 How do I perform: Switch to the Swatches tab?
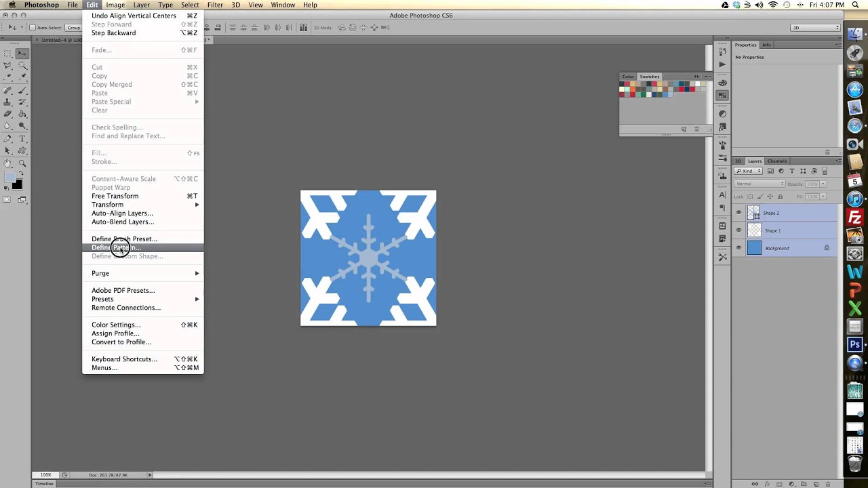coord(650,77)
